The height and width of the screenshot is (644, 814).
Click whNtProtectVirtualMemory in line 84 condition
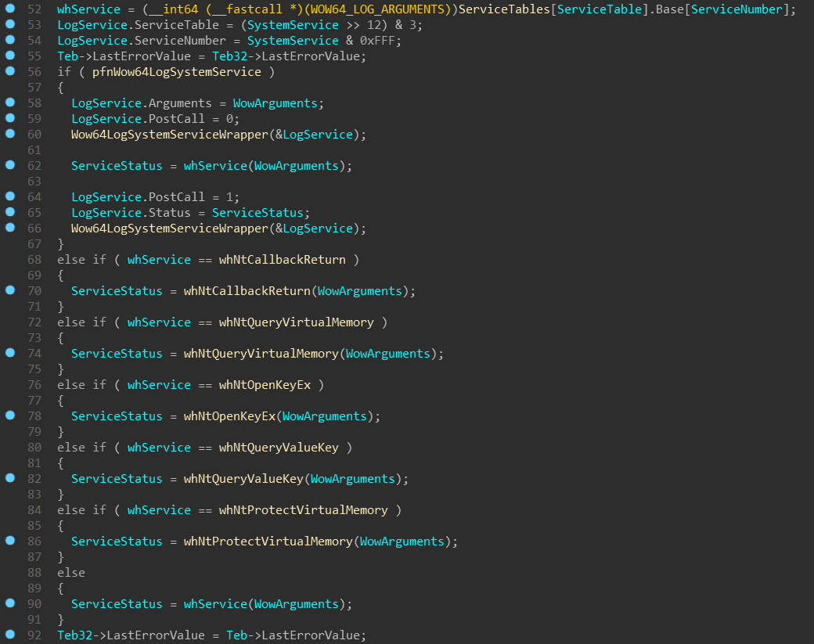pos(303,510)
